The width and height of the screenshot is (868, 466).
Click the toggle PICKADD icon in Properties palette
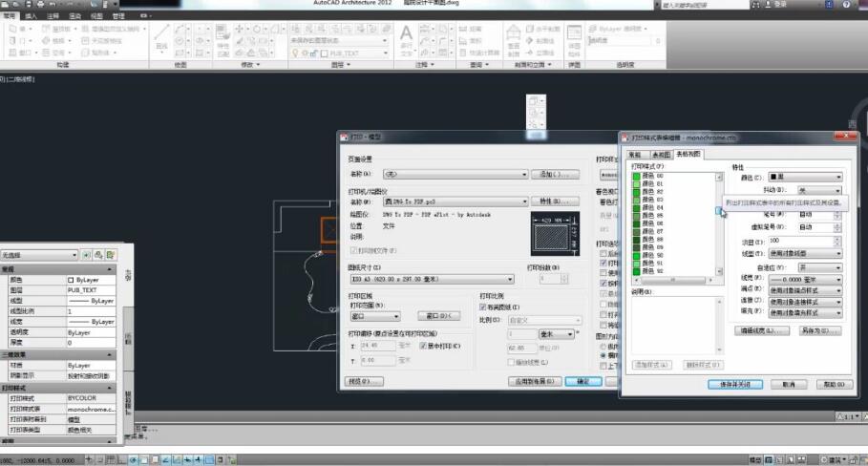87,255
